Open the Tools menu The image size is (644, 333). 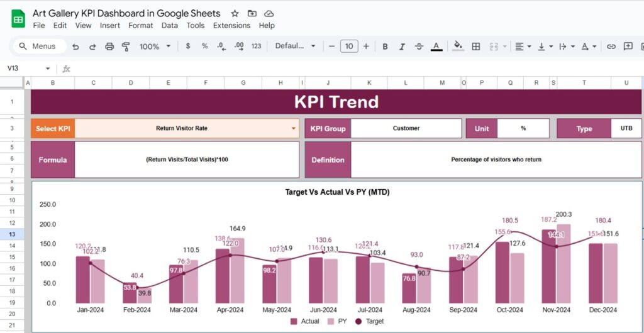point(196,25)
